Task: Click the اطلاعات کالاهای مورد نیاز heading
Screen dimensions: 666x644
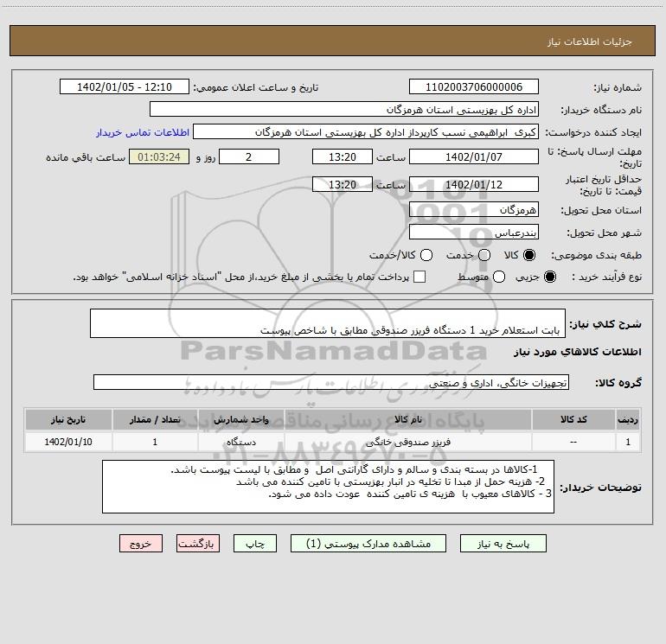Action: click(578, 352)
